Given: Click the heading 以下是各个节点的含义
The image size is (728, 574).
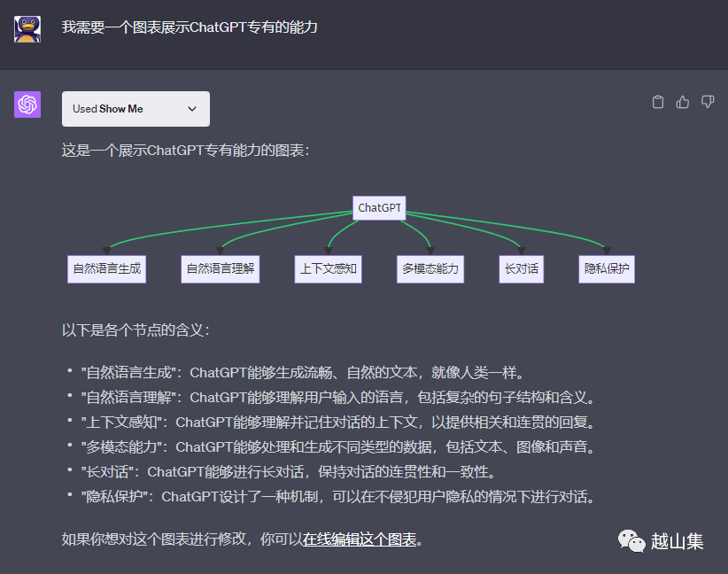Looking at the screenshot, I should point(136,330).
